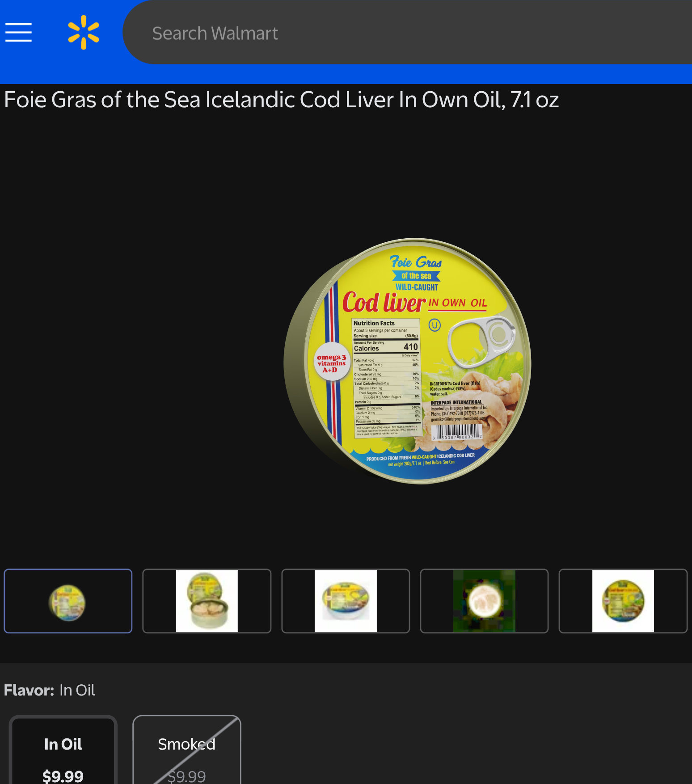Click the 'Flavor: In Oil' label
The height and width of the screenshot is (784, 692).
[x=49, y=690]
